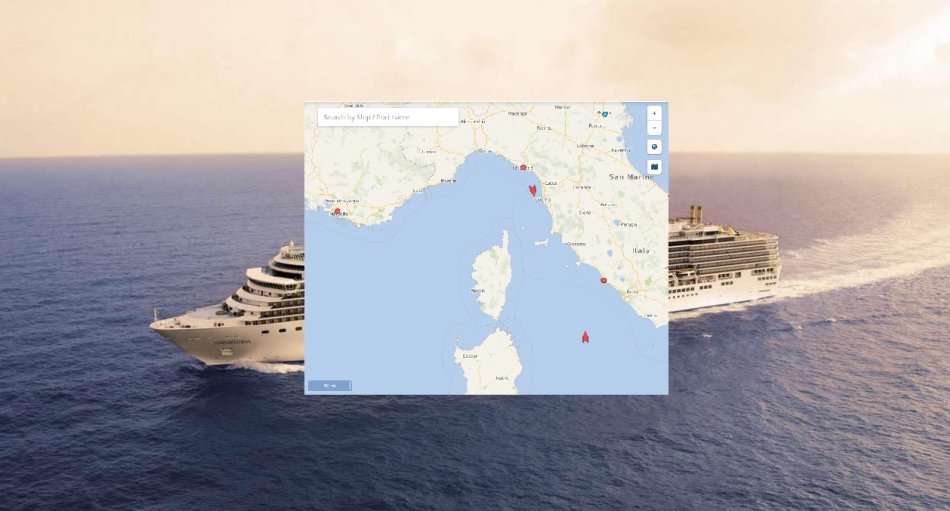Select the red ship near Livorno coast

click(533, 190)
